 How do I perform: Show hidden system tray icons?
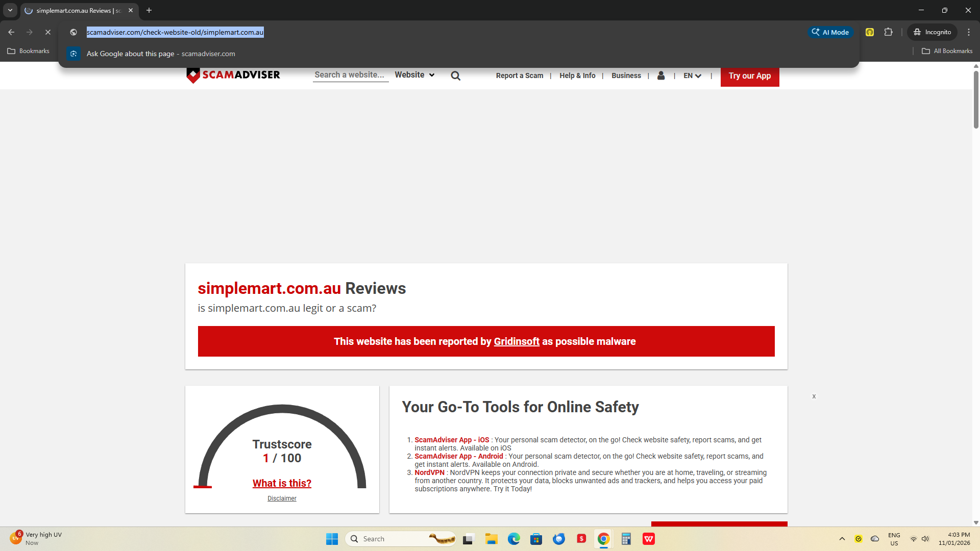pyautogui.click(x=842, y=539)
